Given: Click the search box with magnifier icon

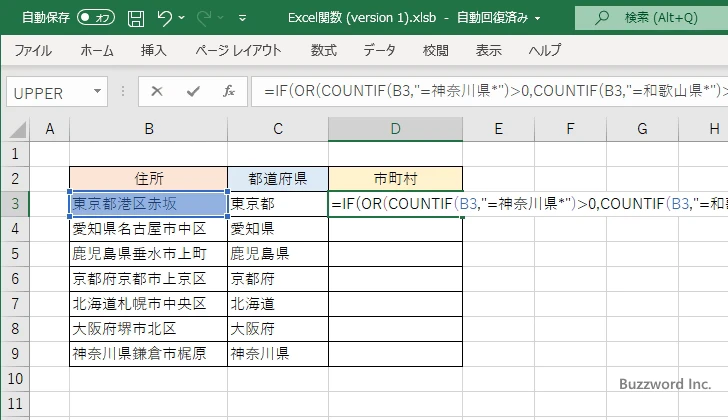Looking at the screenshot, I should pos(651,18).
